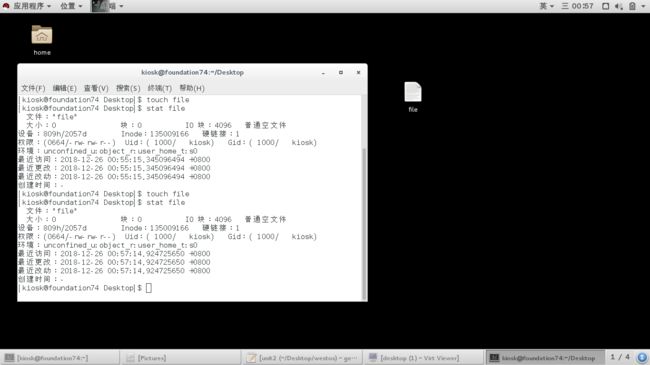Screen dimensions: 650x365
Task: Open the 英 input method dropdown
Action: tap(546, 6)
